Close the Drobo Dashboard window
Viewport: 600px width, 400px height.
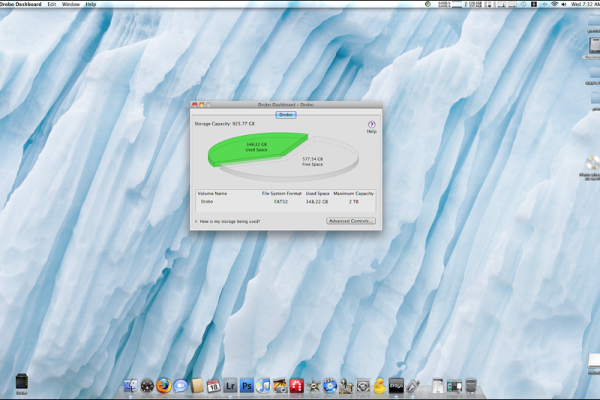[195, 104]
